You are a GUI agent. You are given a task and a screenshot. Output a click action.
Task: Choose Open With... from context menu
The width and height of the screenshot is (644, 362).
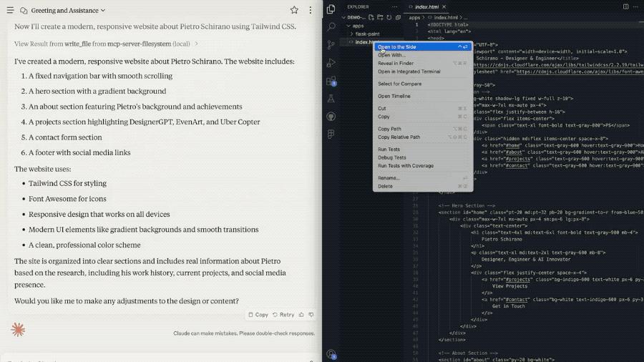point(423,55)
